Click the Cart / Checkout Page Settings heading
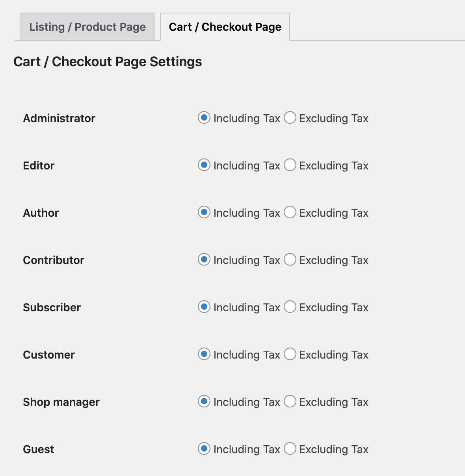The width and height of the screenshot is (465, 476). pos(108,61)
